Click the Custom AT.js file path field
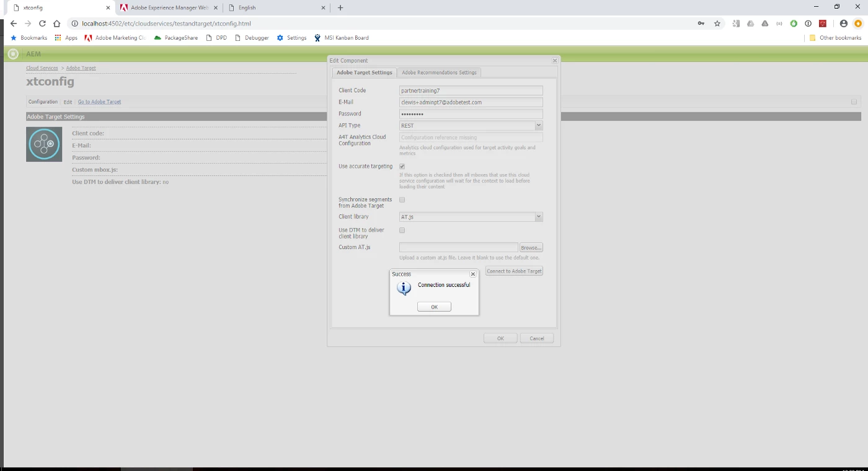The height and width of the screenshot is (471, 868). click(x=458, y=247)
